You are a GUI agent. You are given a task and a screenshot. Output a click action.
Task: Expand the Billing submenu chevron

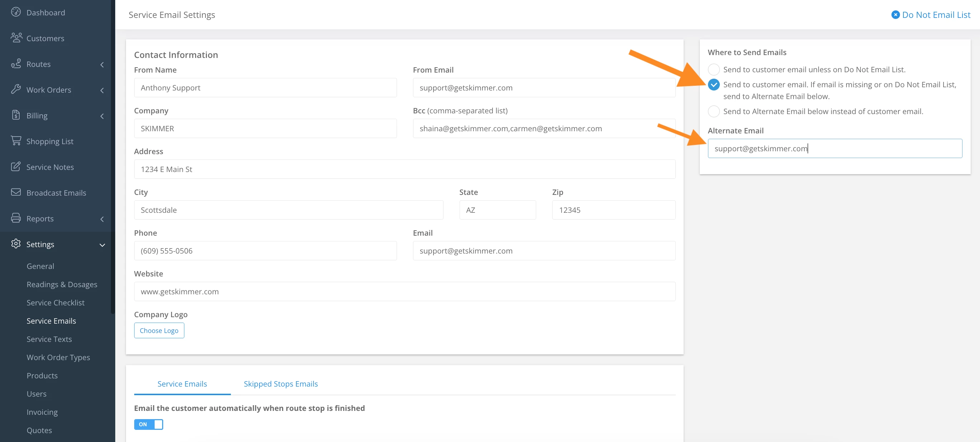click(x=102, y=116)
